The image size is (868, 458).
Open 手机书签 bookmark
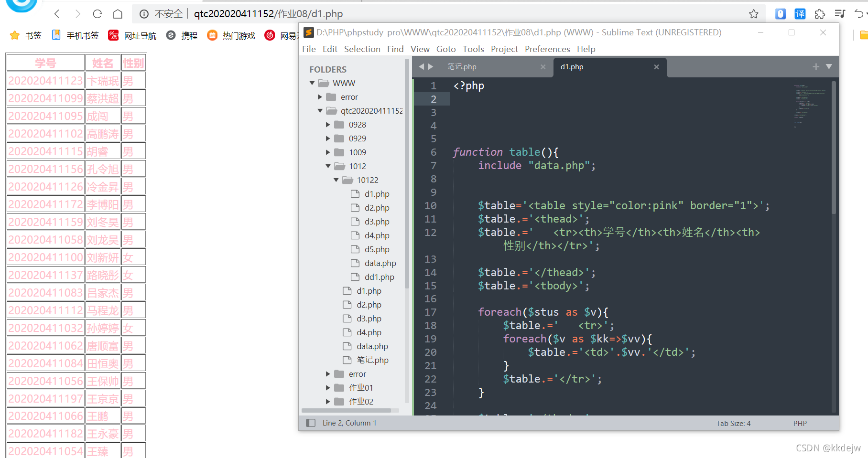pos(75,35)
